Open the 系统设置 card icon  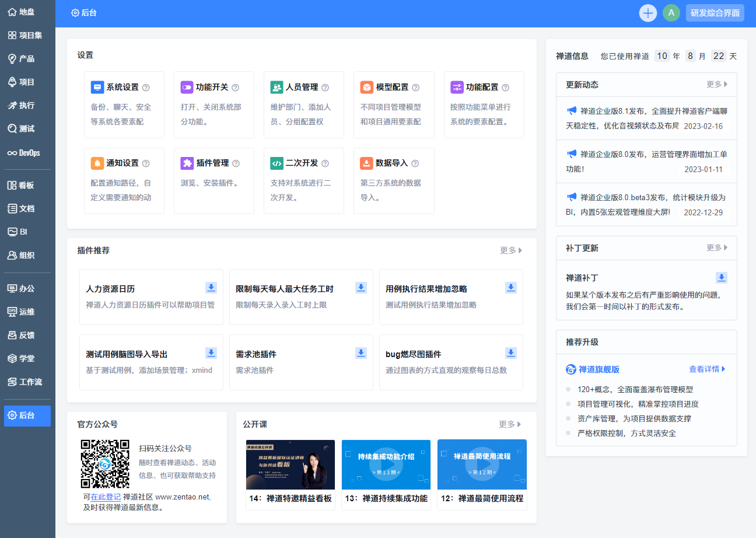pos(97,88)
